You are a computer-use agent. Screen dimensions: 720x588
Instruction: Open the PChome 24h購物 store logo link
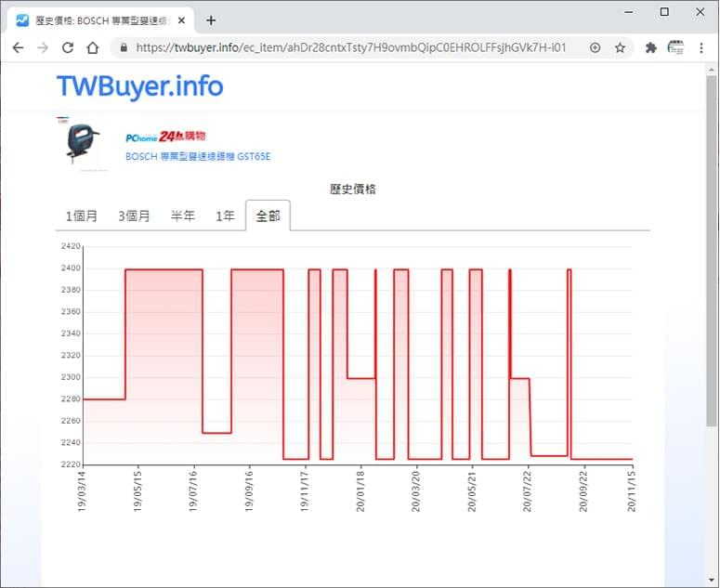click(165, 137)
